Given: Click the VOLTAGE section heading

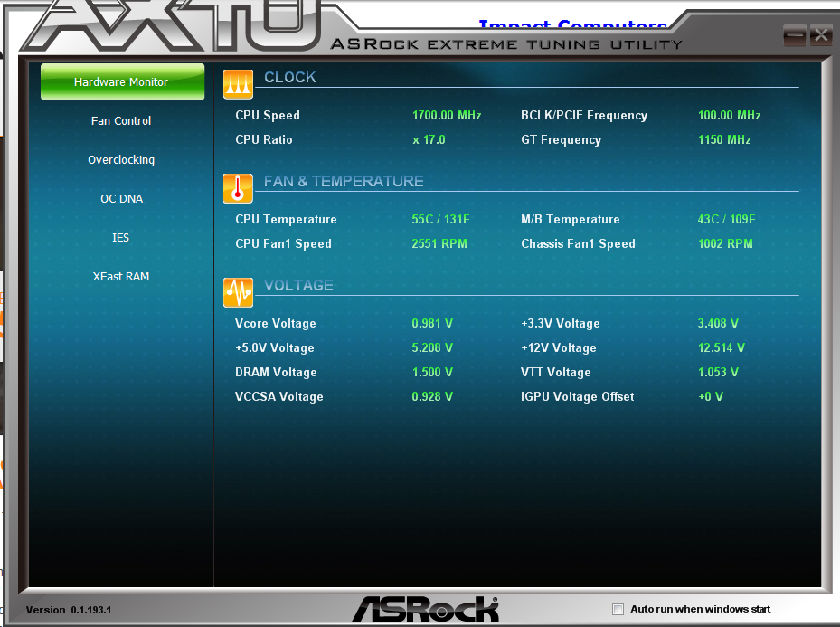Looking at the screenshot, I should point(298,285).
